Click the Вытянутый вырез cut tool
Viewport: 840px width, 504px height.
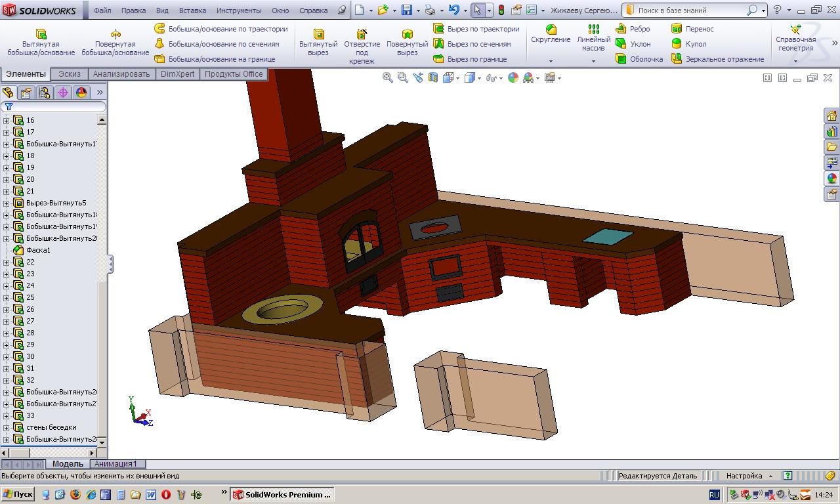(318, 43)
